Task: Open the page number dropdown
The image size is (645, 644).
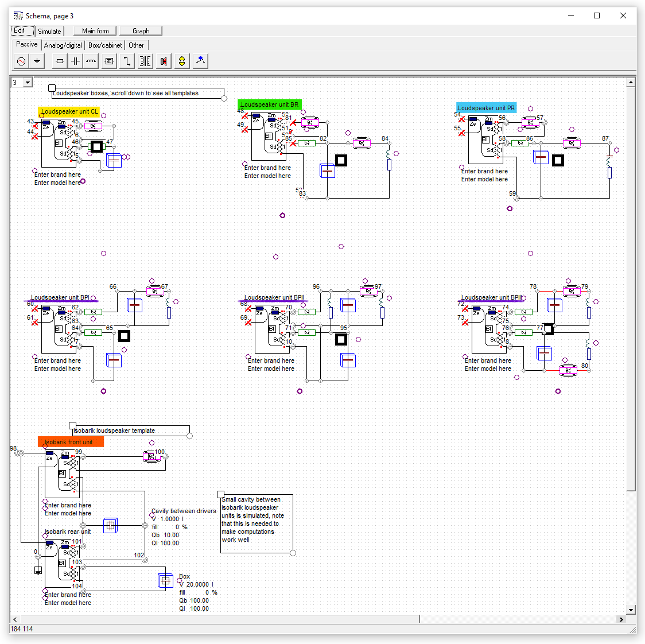Action: (x=28, y=83)
